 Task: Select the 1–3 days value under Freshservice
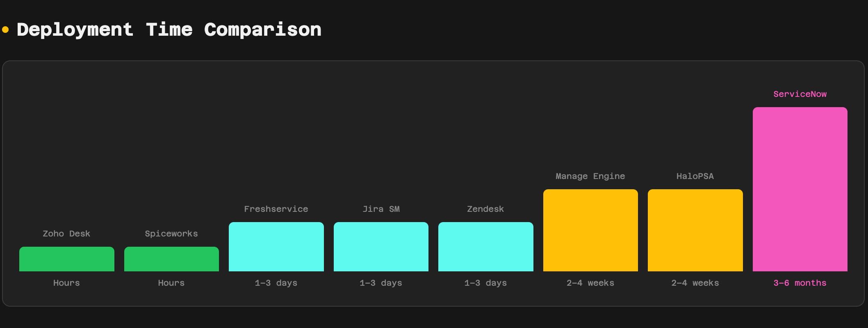coord(276,283)
